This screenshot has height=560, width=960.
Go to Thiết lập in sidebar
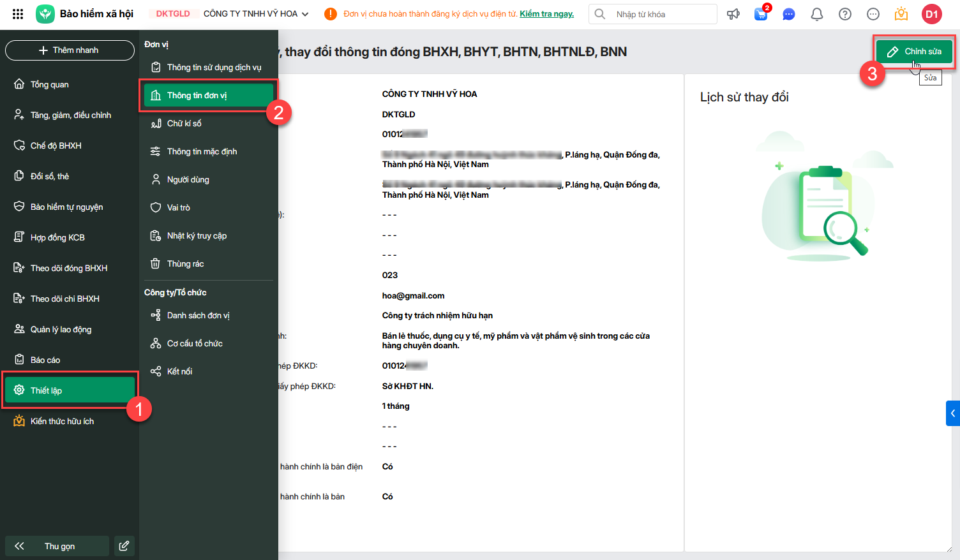(x=70, y=390)
